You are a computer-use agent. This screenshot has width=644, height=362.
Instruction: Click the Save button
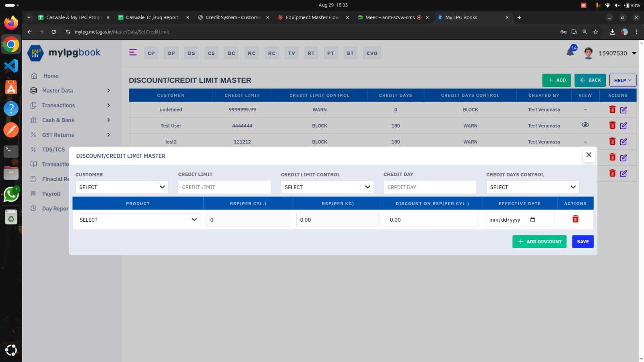[x=582, y=242]
